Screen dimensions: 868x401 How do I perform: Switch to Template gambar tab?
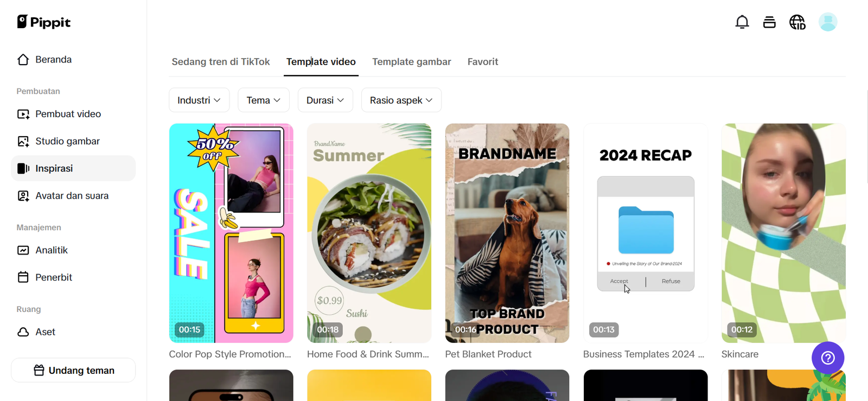tap(412, 62)
